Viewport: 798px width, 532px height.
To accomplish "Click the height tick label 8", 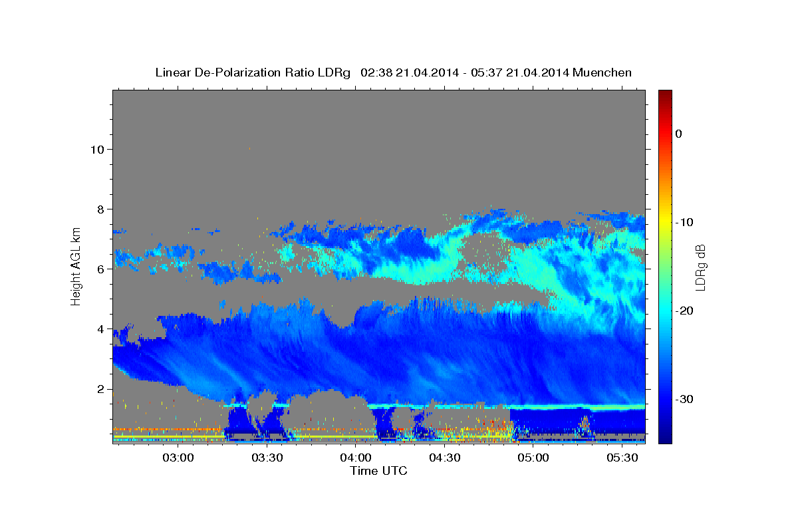I will coord(100,209).
